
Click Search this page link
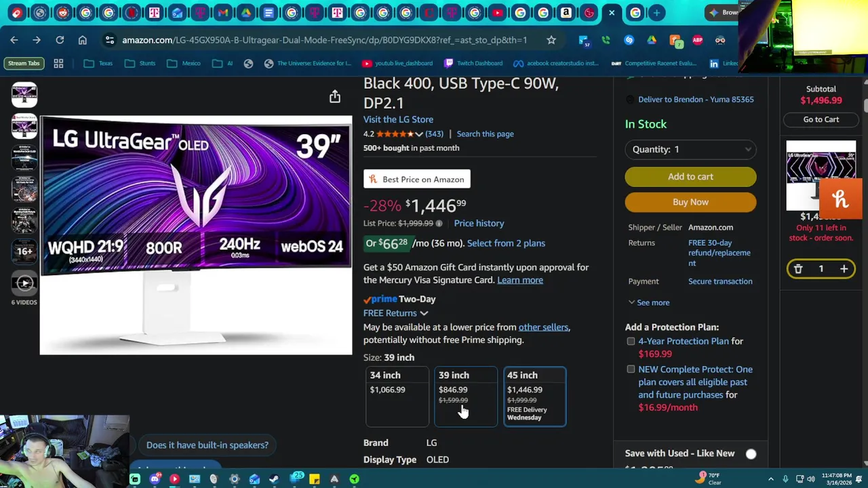(x=485, y=134)
